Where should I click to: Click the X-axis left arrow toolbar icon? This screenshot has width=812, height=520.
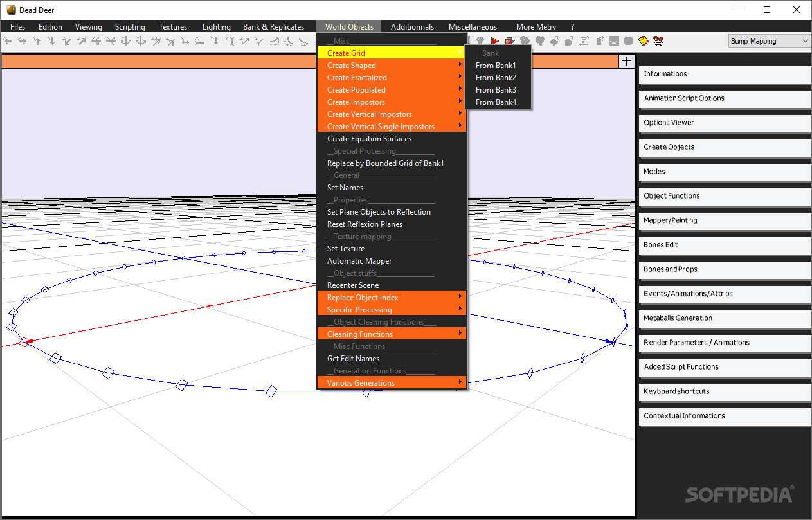(8, 40)
